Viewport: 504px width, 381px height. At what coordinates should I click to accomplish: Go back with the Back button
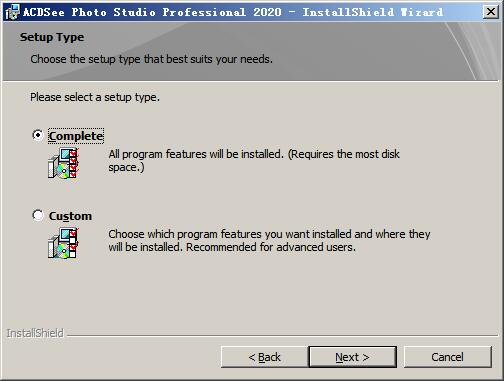tap(264, 357)
